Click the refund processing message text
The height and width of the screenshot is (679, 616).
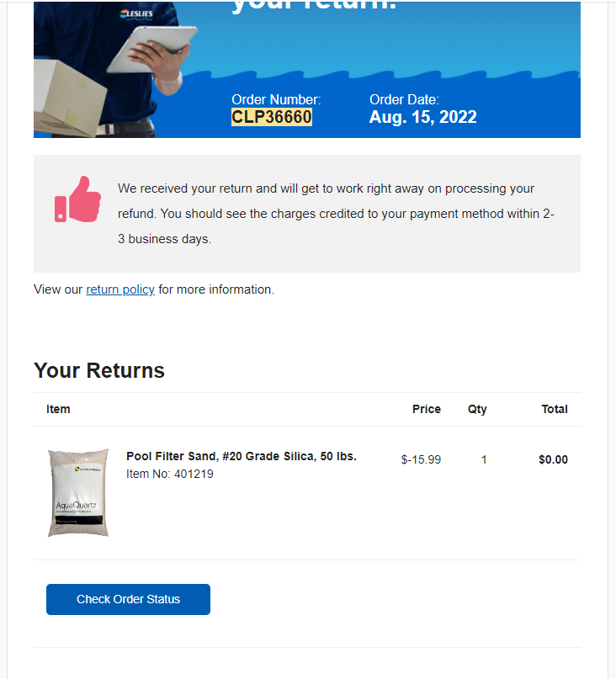(336, 214)
